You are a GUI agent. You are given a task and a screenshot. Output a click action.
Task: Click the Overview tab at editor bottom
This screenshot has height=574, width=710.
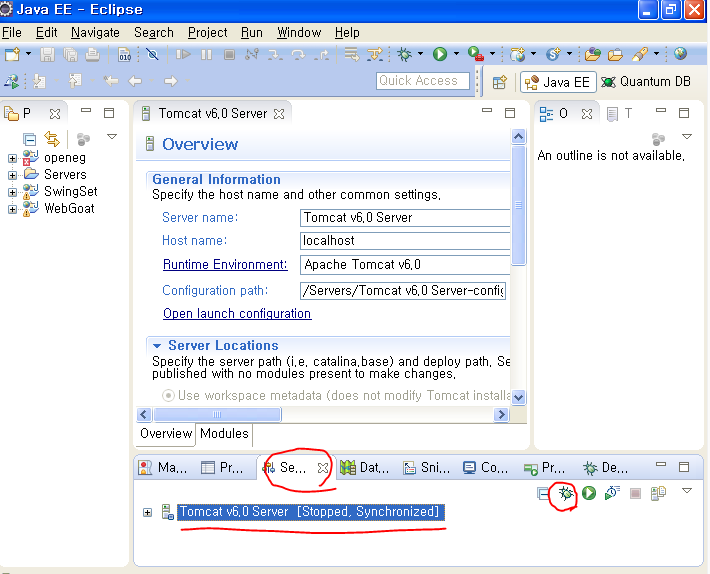pos(166,434)
